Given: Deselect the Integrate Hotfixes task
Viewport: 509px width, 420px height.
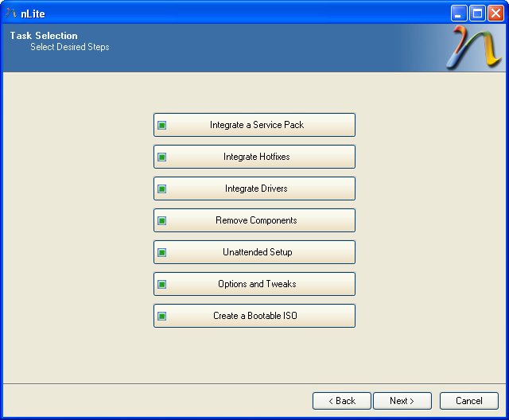Looking at the screenshot, I should [256, 157].
